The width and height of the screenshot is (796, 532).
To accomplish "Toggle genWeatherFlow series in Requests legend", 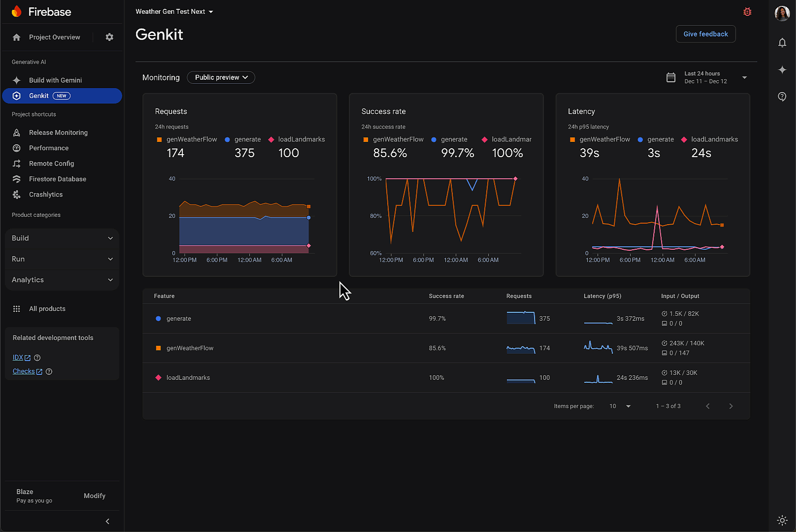I will pos(186,139).
